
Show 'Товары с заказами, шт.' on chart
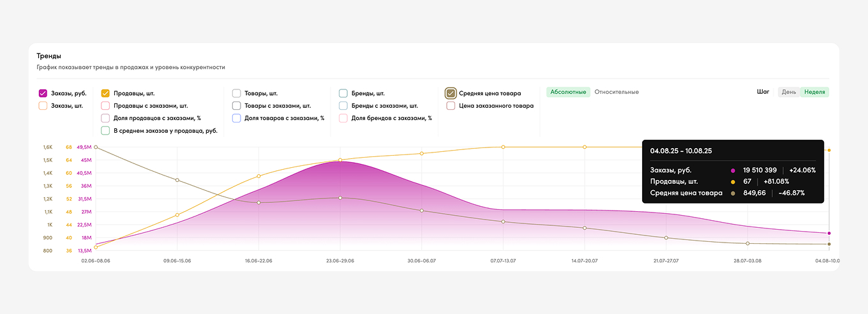click(x=237, y=106)
